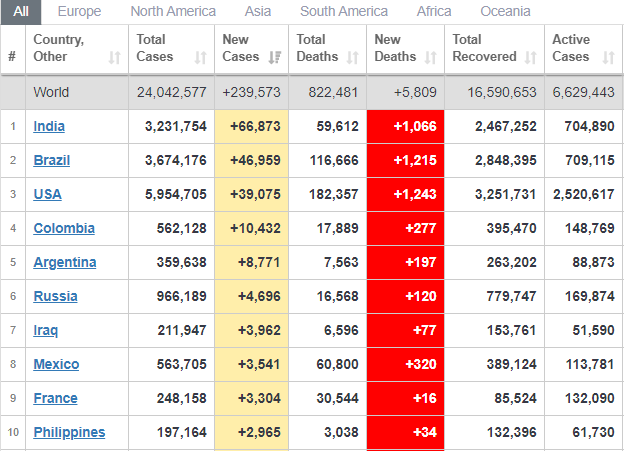Sort by Total Deaths using arrow icon

point(353,58)
